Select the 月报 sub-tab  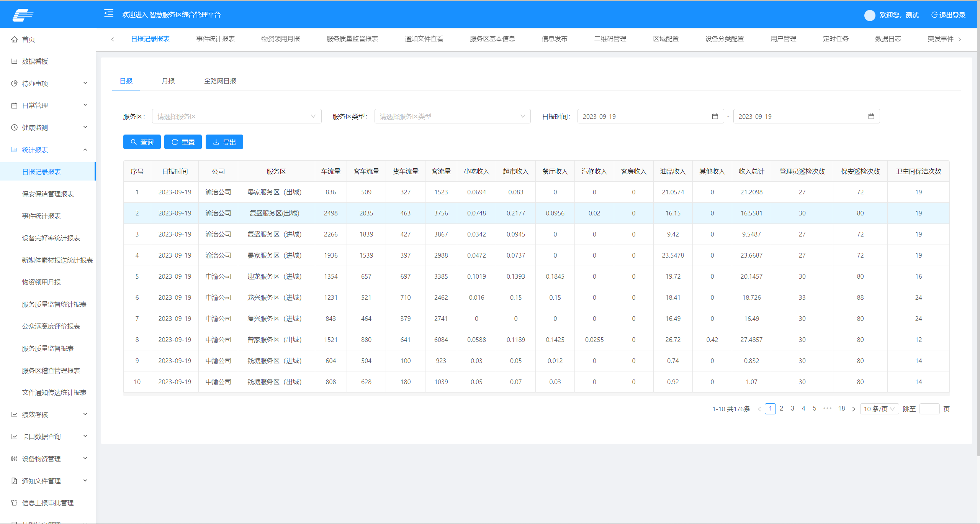(168, 81)
